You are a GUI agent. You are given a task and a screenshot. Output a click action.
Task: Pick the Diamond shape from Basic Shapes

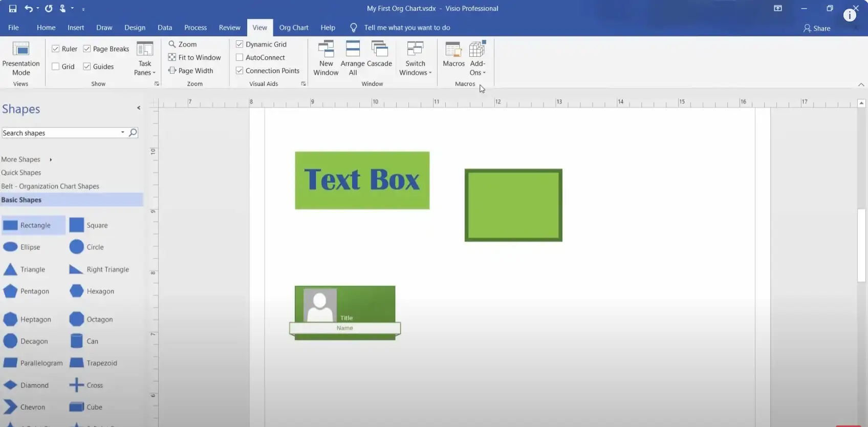pyautogui.click(x=27, y=385)
